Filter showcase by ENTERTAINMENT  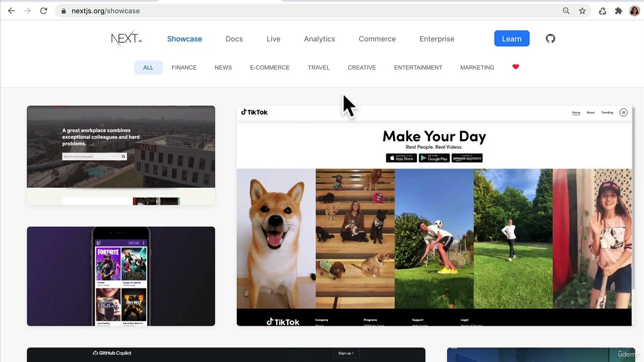click(418, 67)
